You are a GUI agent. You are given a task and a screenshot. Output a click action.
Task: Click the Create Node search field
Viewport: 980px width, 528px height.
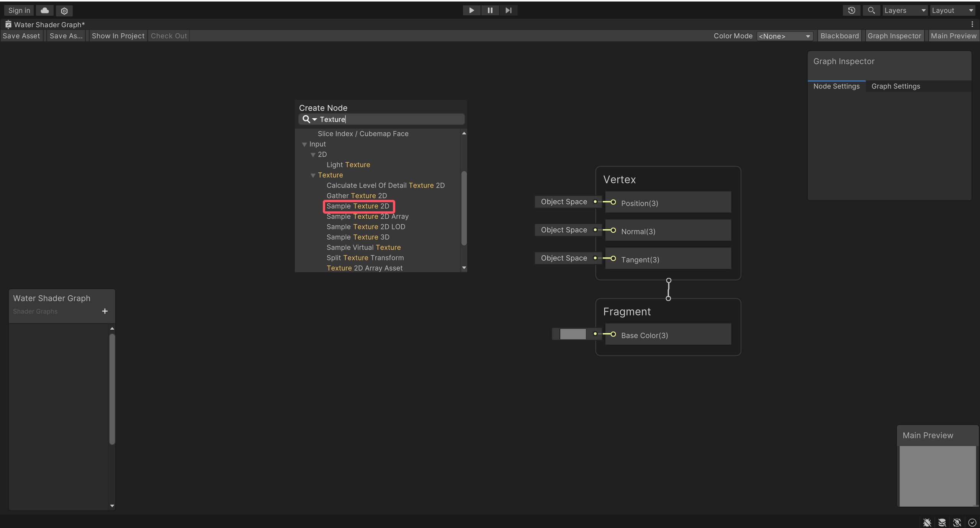click(381, 119)
